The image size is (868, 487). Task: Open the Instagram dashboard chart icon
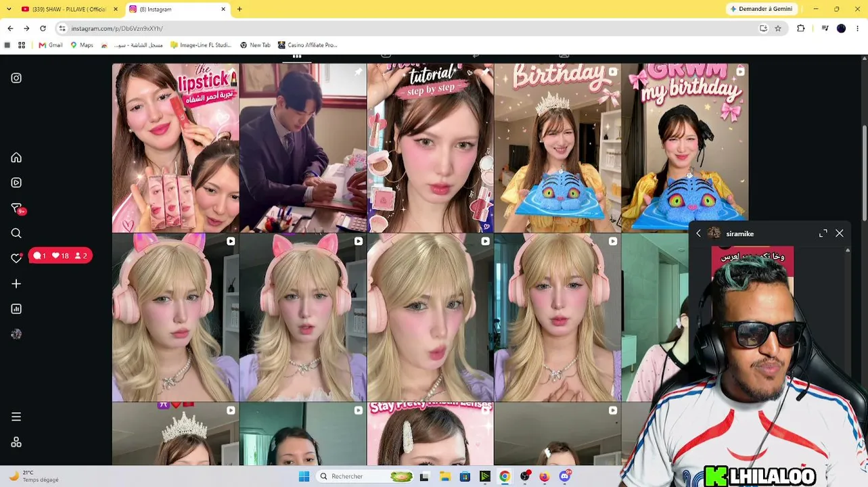pyautogui.click(x=16, y=309)
